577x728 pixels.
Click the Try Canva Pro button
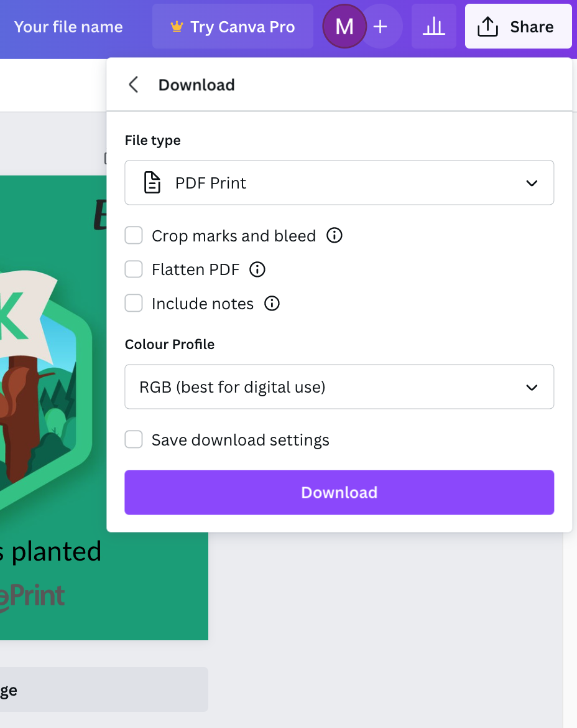tap(233, 27)
